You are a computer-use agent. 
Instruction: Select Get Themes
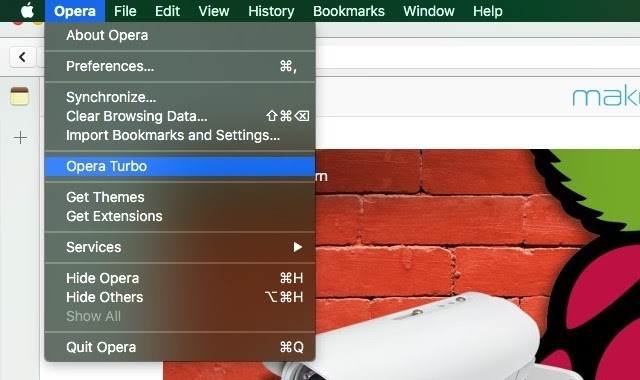coord(180,197)
